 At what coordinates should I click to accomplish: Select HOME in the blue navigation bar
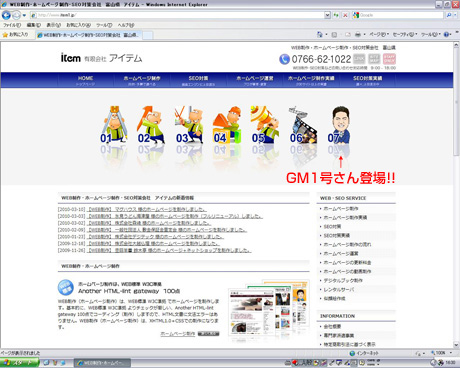point(85,80)
